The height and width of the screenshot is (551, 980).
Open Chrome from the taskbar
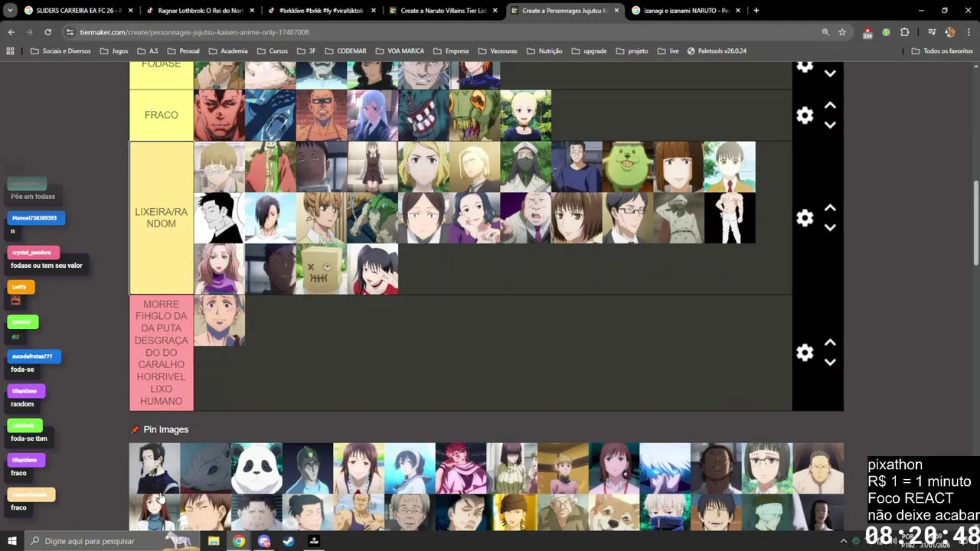239,541
